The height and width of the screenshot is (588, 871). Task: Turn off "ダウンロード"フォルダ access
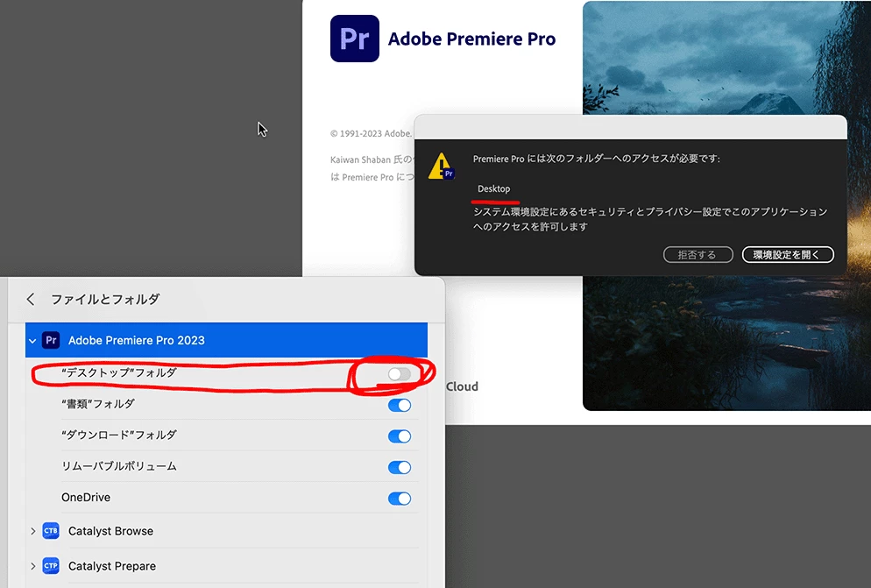click(x=400, y=436)
